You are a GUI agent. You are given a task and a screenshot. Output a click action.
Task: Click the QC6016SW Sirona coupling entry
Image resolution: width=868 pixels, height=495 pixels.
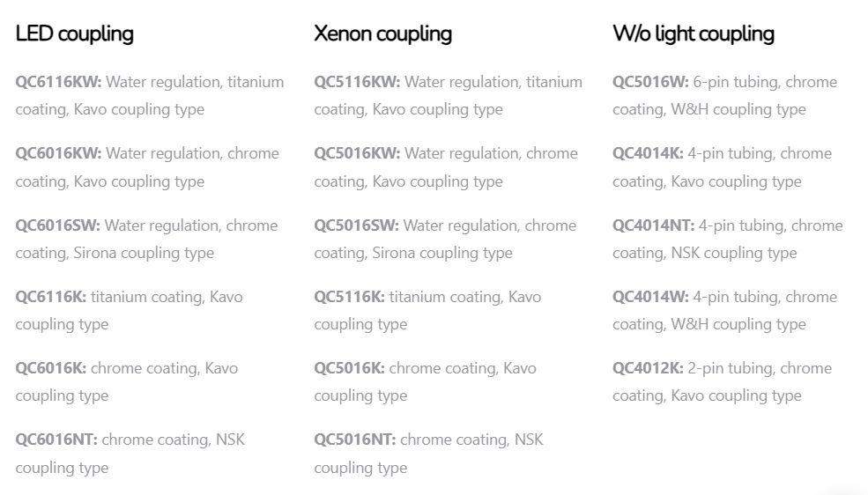click(57, 225)
